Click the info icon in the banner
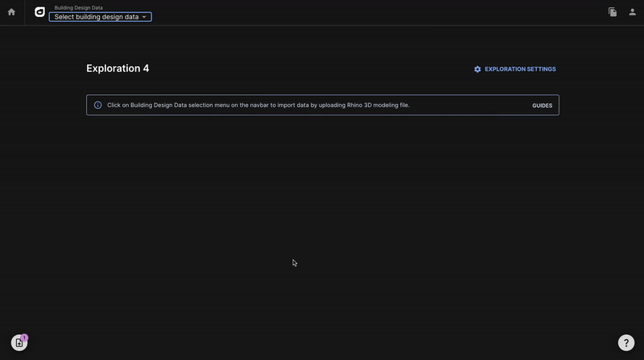 point(98,106)
